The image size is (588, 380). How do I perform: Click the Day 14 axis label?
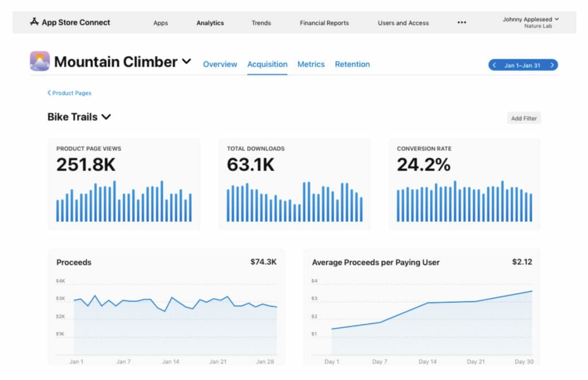point(427,362)
